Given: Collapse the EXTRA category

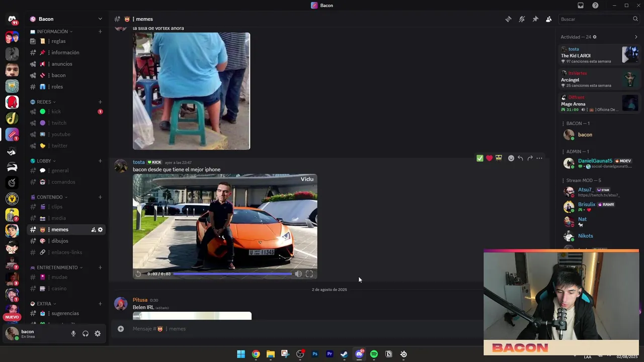Looking at the screenshot, I should pos(43,304).
